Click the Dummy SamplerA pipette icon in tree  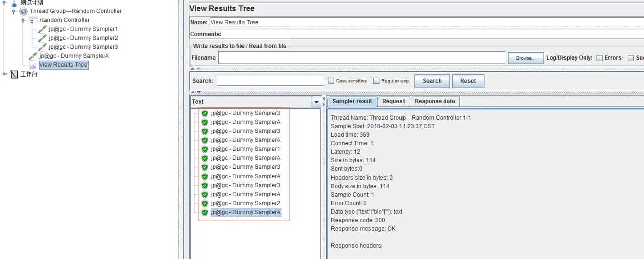pyautogui.click(x=33, y=56)
